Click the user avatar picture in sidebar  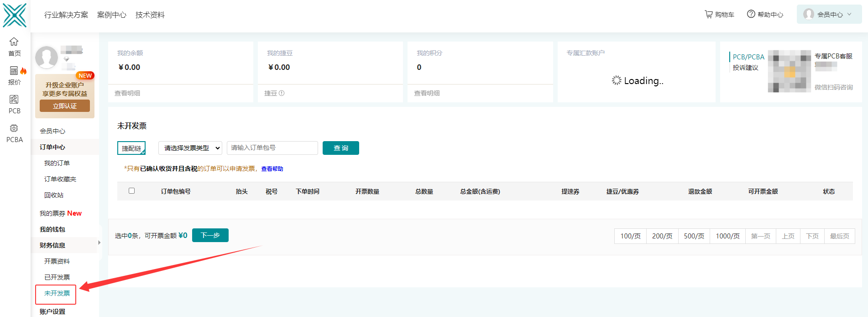[47, 58]
